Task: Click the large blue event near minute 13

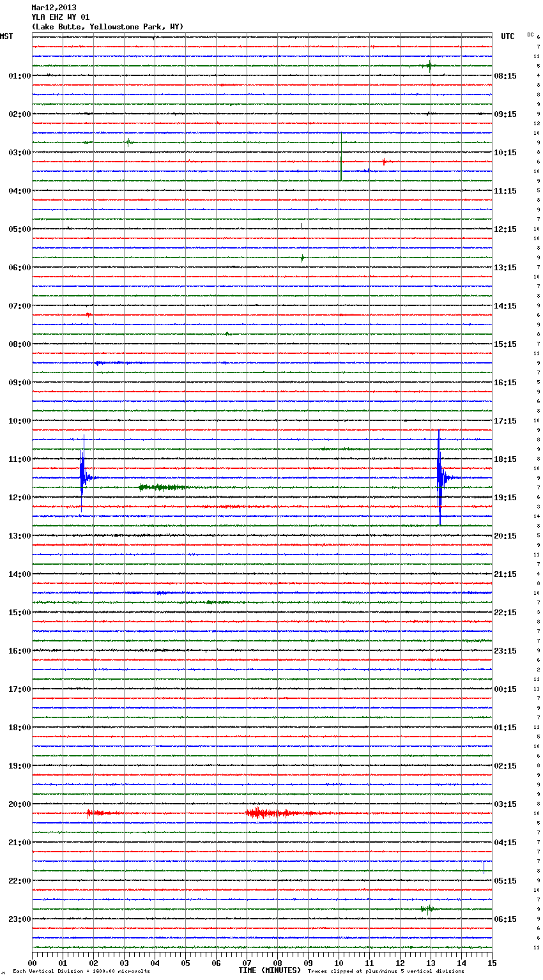Action: click(440, 477)
